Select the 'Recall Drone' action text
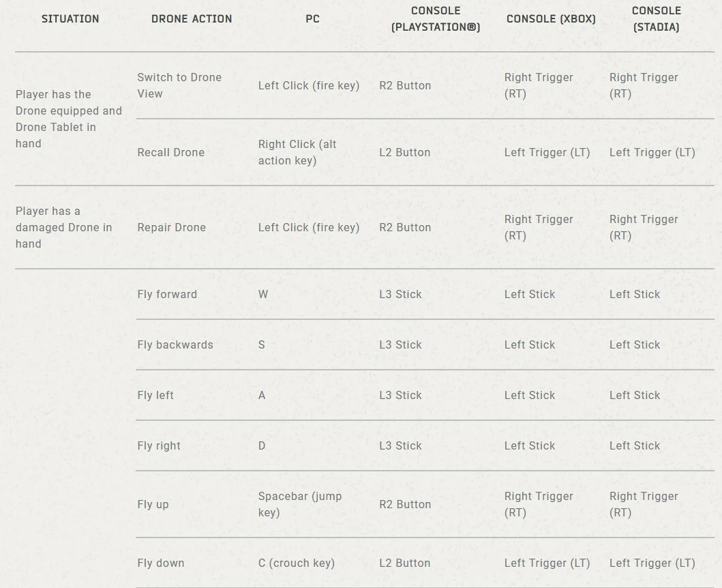This screenshot has width=722, height=588. 171,152
